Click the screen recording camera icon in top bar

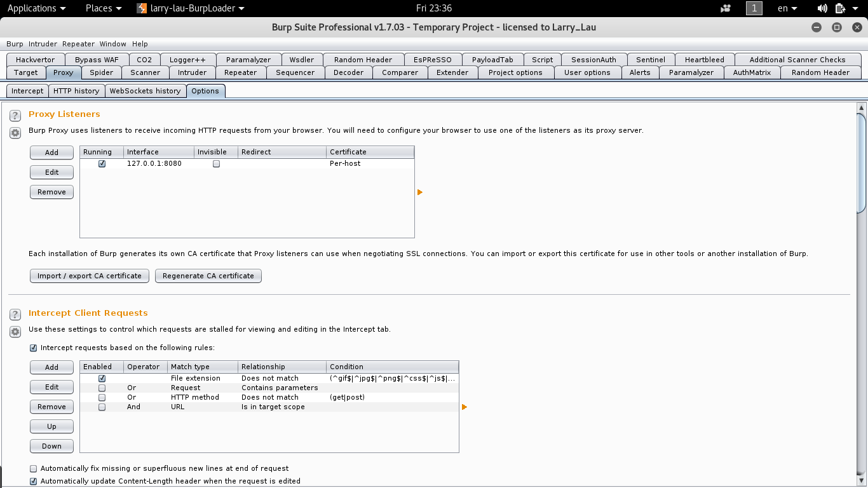pos(726,8)
